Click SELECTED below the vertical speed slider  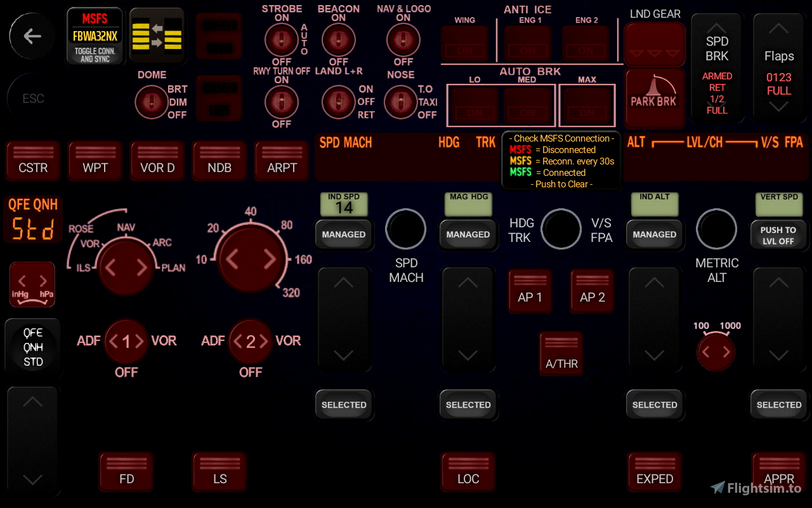pyautogui.click(x=779, y=404)
